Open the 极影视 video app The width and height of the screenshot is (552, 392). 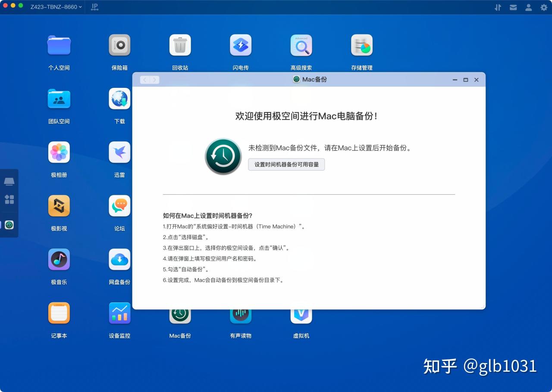pyautogui.click(x=59, y=205)
